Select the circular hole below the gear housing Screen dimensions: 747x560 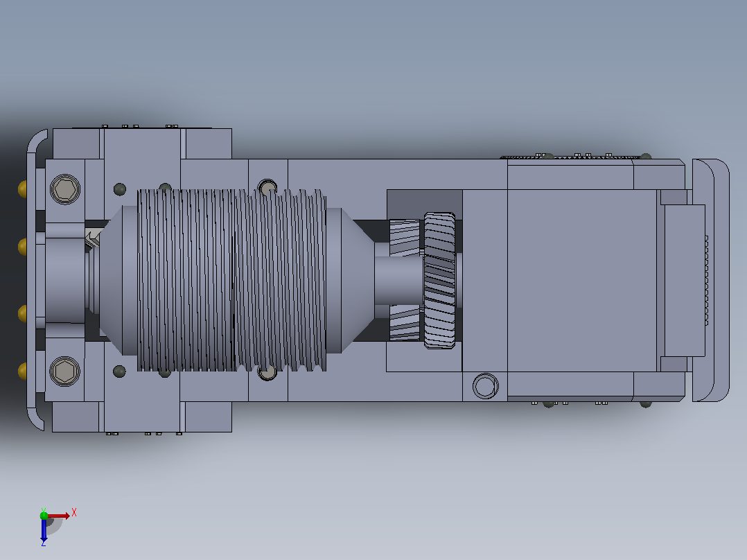(x=486, y=385)
